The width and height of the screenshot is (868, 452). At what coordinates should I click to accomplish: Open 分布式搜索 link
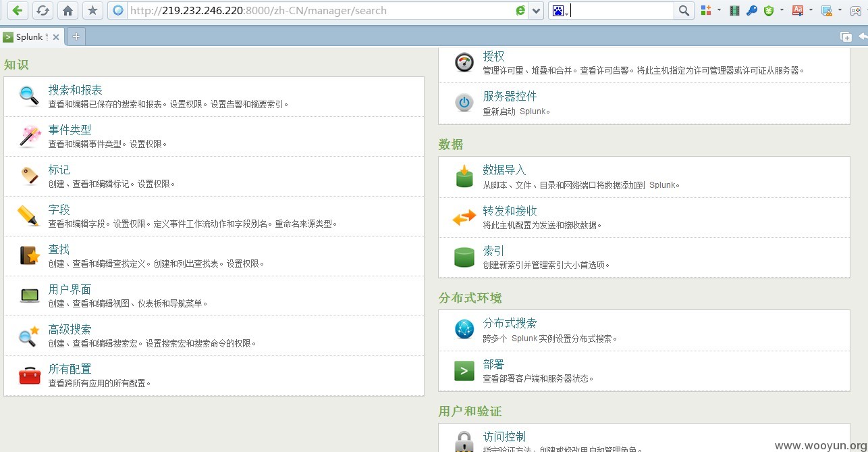point(510,323)
